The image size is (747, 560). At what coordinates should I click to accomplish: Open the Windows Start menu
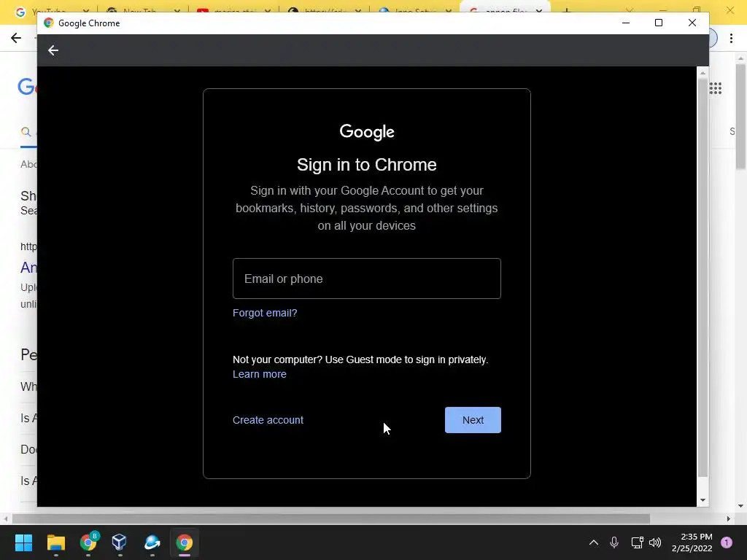[23, 542]
